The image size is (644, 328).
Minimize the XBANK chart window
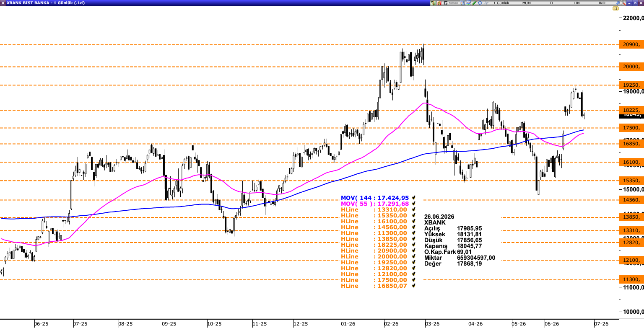tap(629, 3)
